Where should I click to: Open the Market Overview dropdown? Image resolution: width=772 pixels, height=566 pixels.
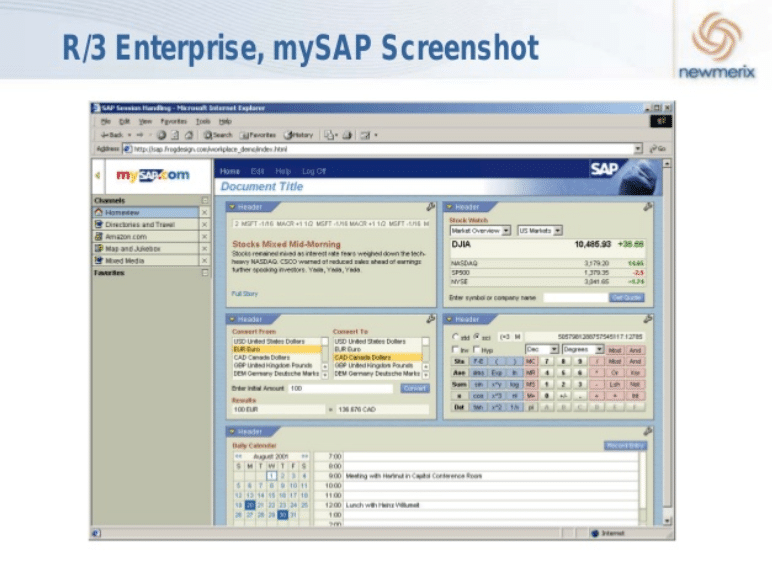pyautogui.click(x=480, y=230)
